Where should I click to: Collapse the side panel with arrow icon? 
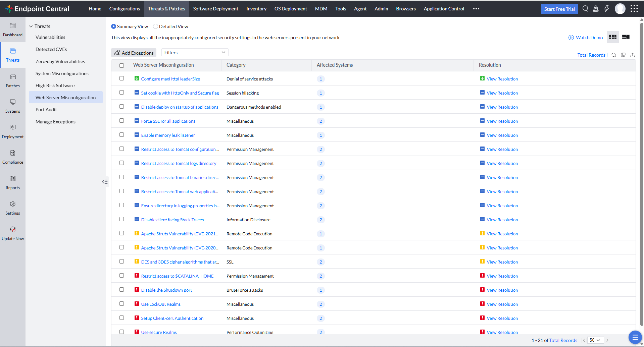point(105,182)
